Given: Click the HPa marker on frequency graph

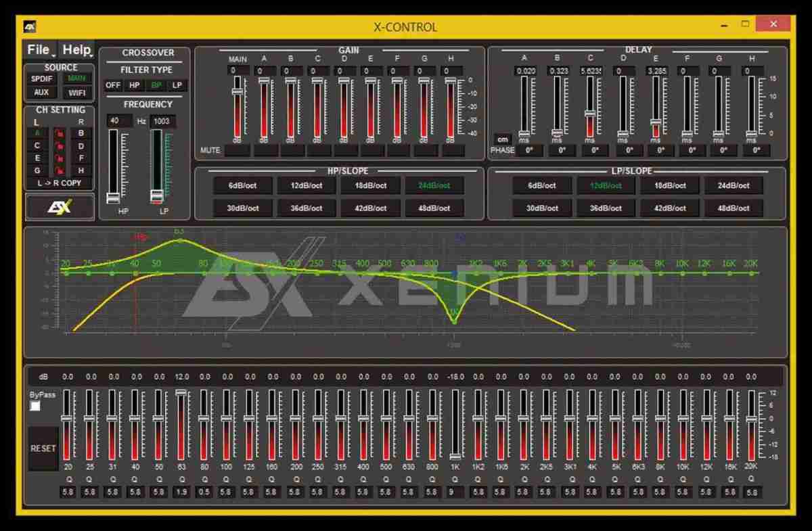Looking at the screenshot, I should coord(139,237).
